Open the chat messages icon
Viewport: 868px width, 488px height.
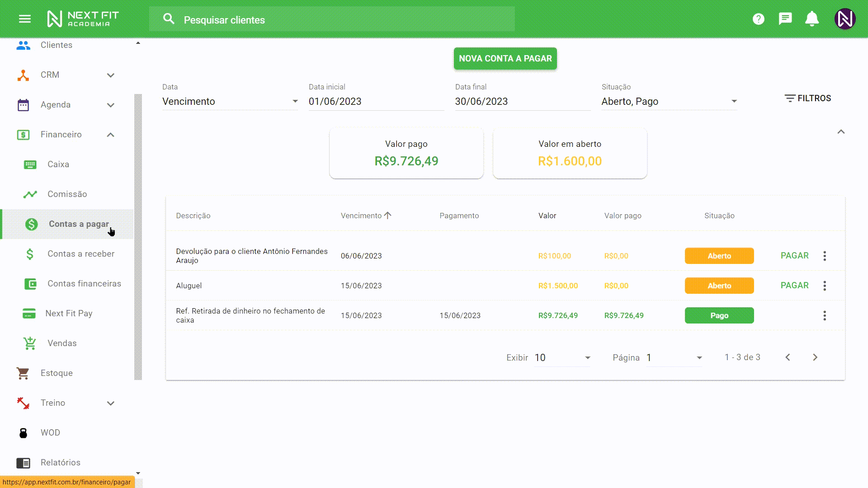785,19
